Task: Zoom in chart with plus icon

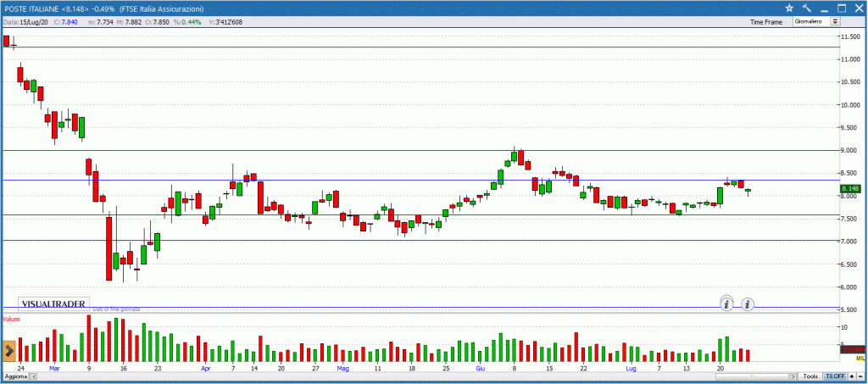Action: click(x=851, y=376)
